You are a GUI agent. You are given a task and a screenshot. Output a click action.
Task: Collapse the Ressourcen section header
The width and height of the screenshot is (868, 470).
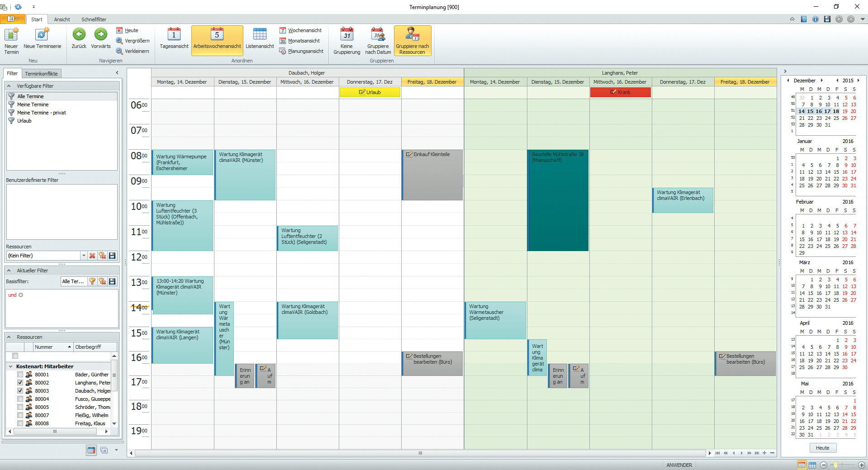[x=9, y=337]
